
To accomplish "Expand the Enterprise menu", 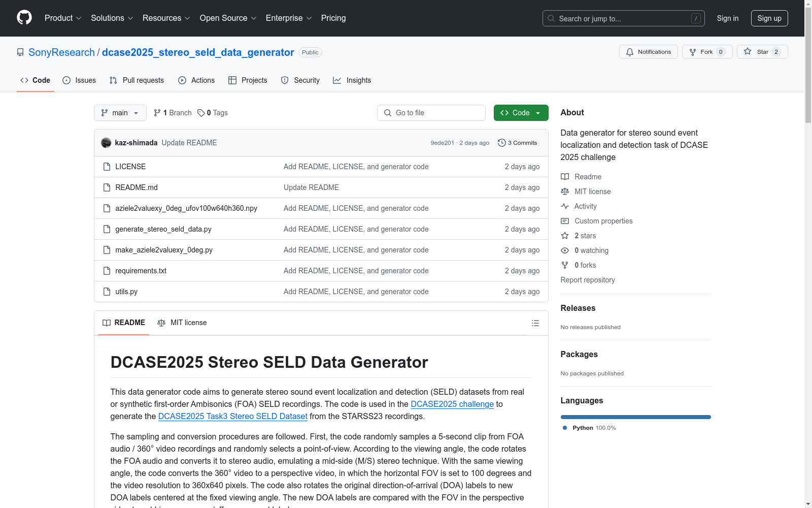I will pyautogui.click(x=289, y=18).
